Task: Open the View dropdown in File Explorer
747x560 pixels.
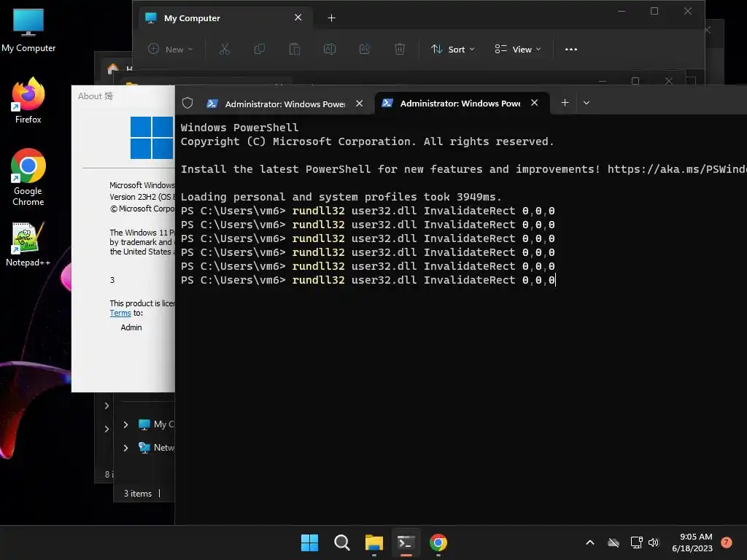Action: click(518, 49)
